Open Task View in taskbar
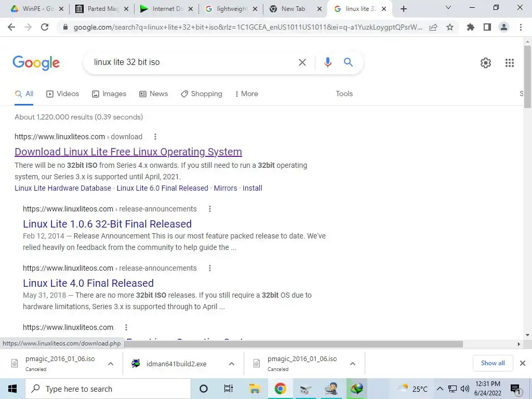Image resolution: width=532 pixels, height=399 pixels. [x=229, y=389]
